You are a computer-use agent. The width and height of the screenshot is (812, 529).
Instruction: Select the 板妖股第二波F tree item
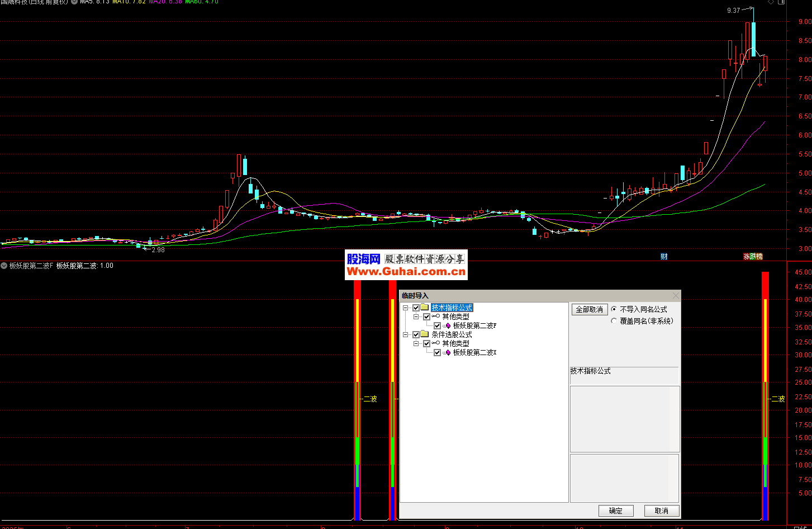point(474,326)
